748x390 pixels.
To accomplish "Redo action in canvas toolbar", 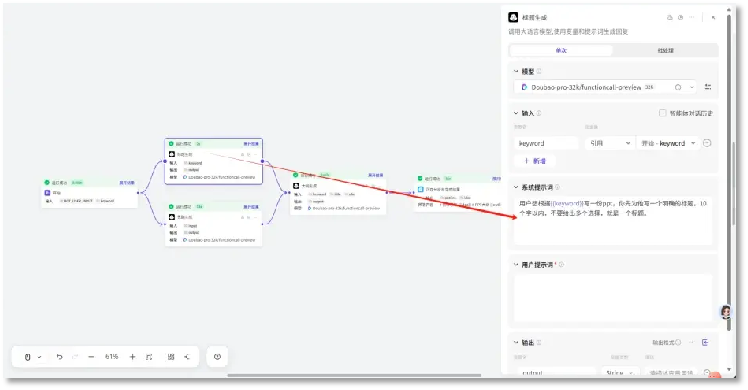I will tap(75, 357).
